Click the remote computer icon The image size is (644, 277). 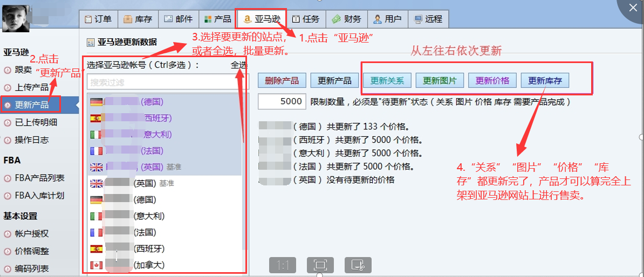[x=419, y=19]
